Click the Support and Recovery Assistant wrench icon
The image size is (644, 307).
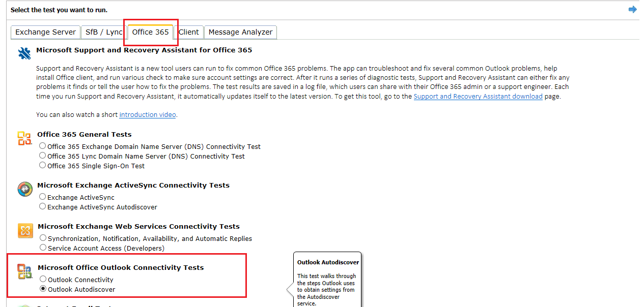(x=24, y=53)
